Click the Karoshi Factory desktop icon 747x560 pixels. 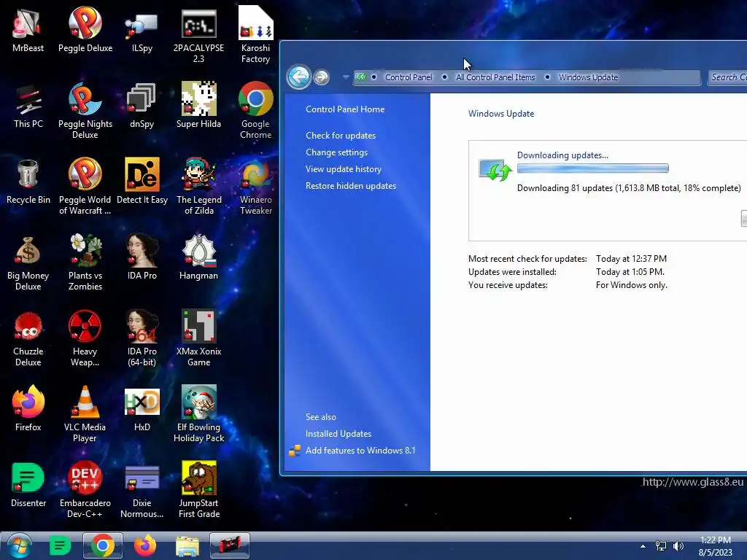255,35
